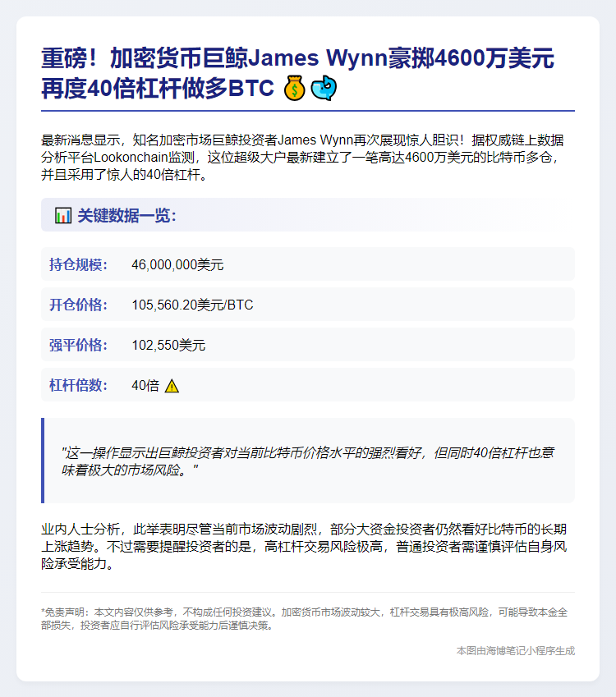Click the intro paragraph mentioning Lookonchain
The image size is (616, 697).
[302, 158]
